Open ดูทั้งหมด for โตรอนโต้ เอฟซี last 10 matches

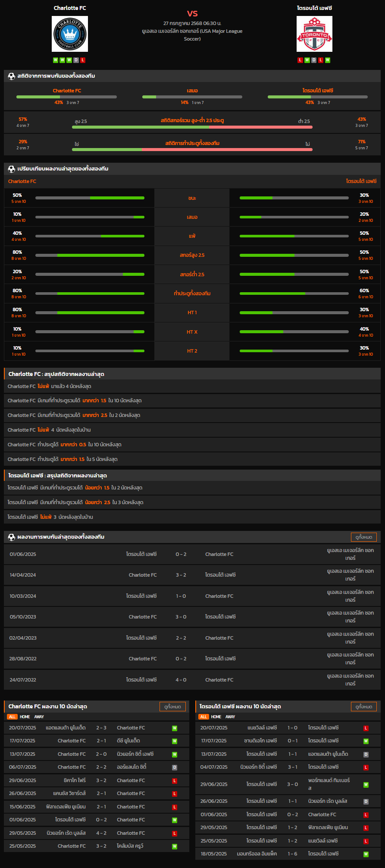[364, 707]
